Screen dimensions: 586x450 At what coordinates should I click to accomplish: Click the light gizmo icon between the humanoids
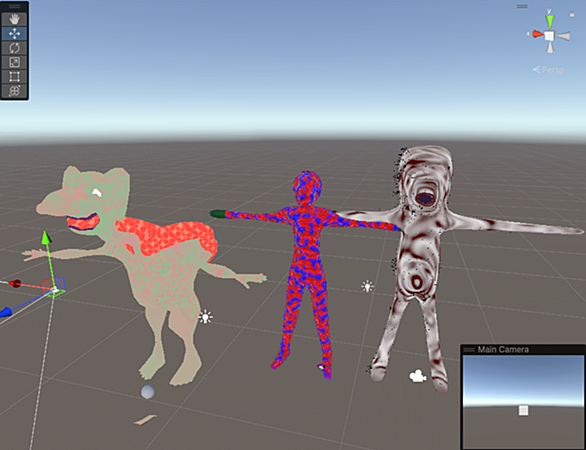(368, 286)
